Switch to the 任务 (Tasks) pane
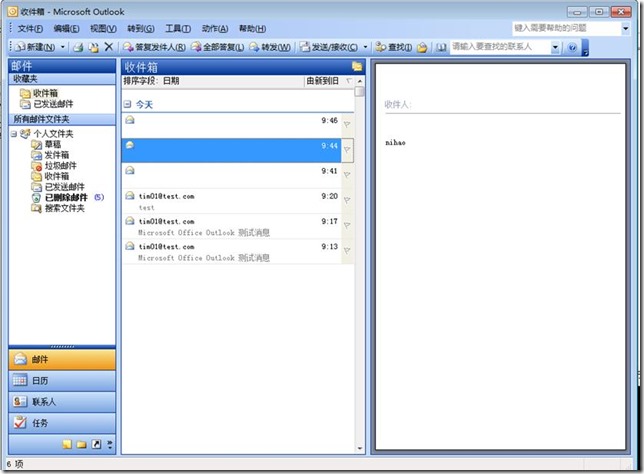Screen dimensions: 644x474 pos(62,423)
